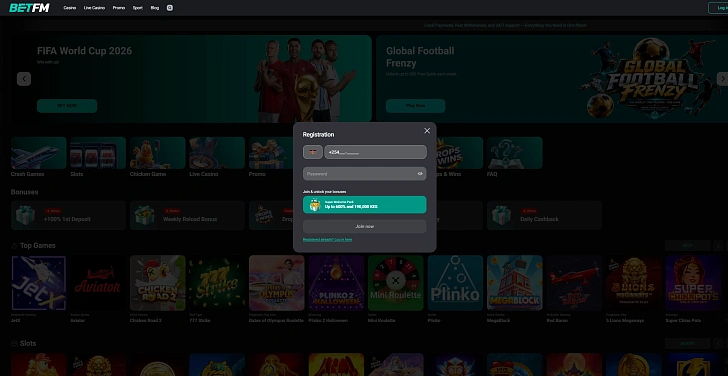Open the Plinko game thumbnail
Screen dimensions: 728x376
click(x=455, y=283)
